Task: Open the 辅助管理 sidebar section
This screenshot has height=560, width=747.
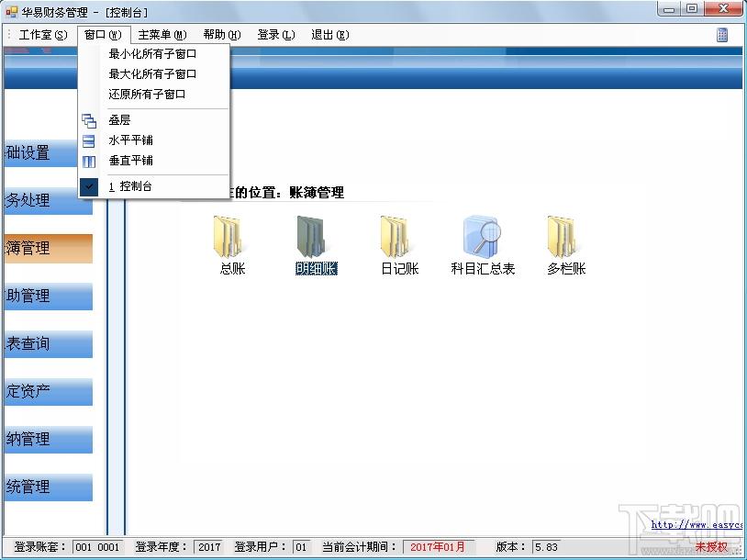Action: (x=49, y=296)
